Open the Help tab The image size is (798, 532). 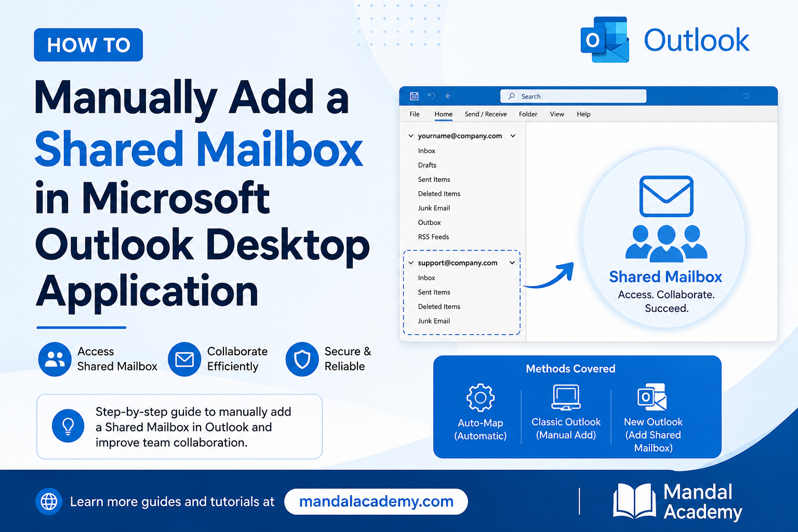pyautogui.click(x=583, y=114)
